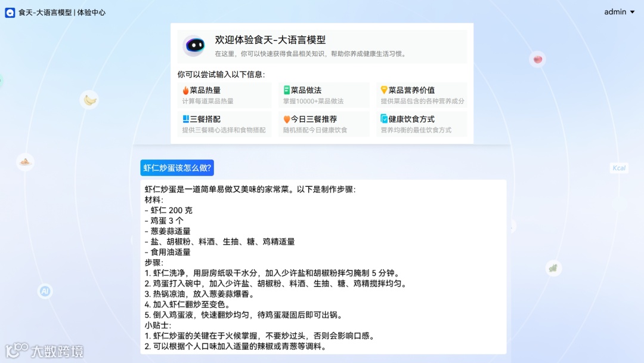The height and width of the screenshot is (363, 644).
Task: Click the ingredient line 食用油适量
Action: 168,252
